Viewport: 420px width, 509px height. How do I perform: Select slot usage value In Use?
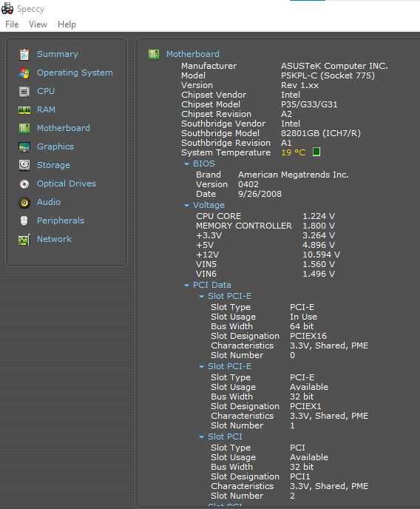point(304,317)
